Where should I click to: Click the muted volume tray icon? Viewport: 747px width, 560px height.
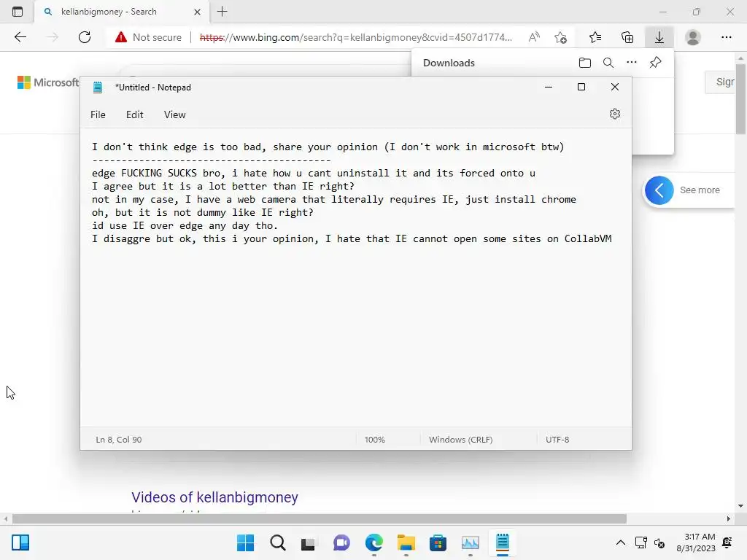click(x=659, y=542)
